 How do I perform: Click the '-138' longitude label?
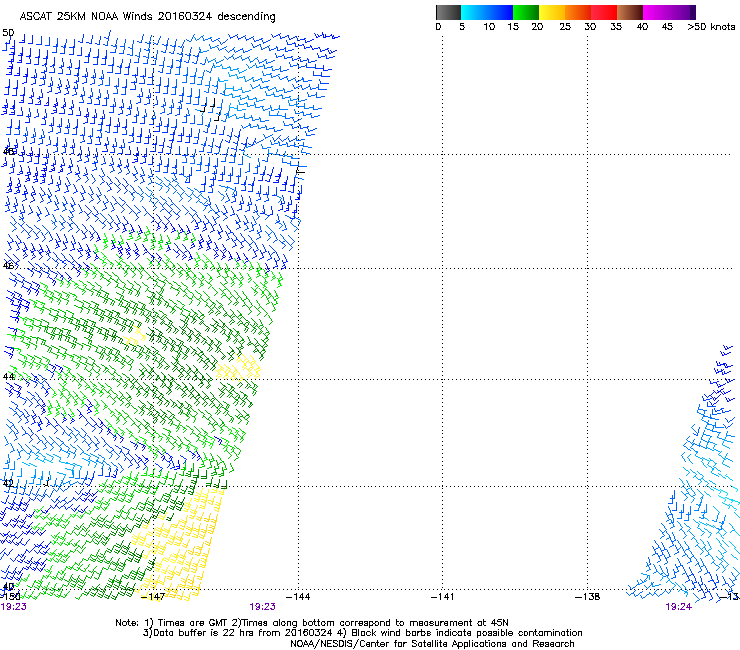pos(588,597)
